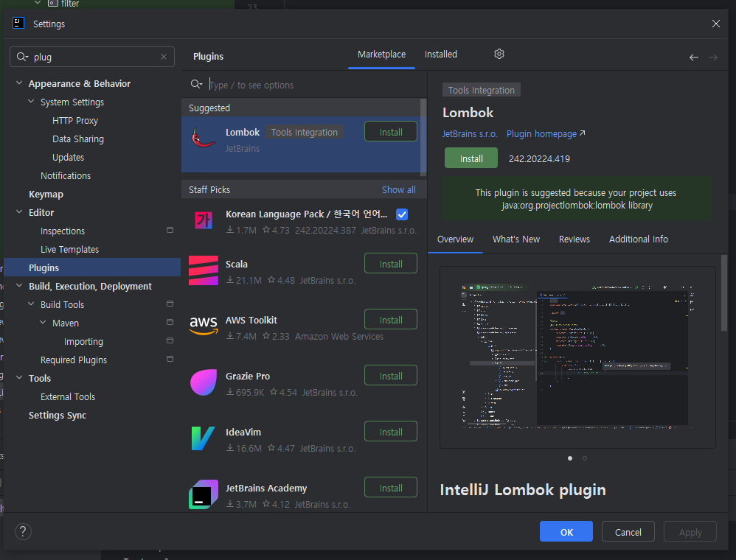Open Keymap settings
The width and height of the screenshot is (736, 560).
click(x=46, y=195)
